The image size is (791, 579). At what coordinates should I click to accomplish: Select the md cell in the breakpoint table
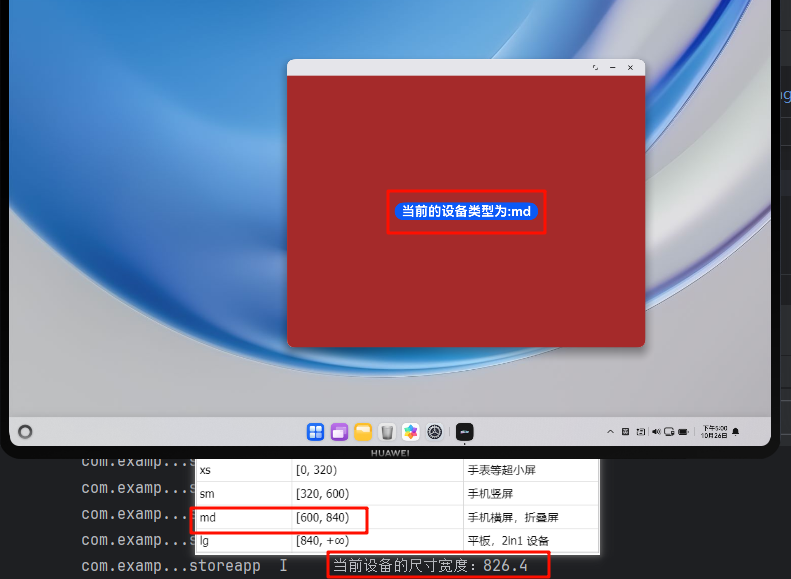click(x=244, y=517)
